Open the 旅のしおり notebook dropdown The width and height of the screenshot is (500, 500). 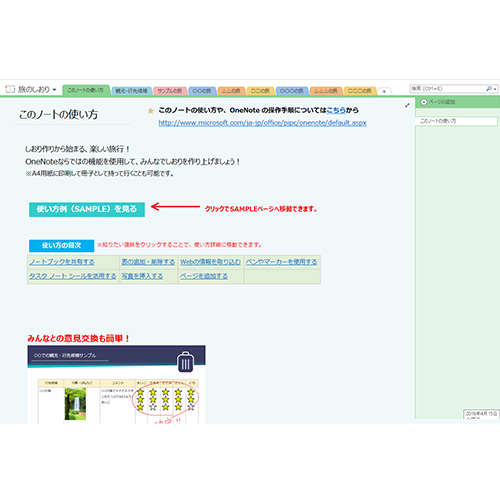[x=54, y=90]
